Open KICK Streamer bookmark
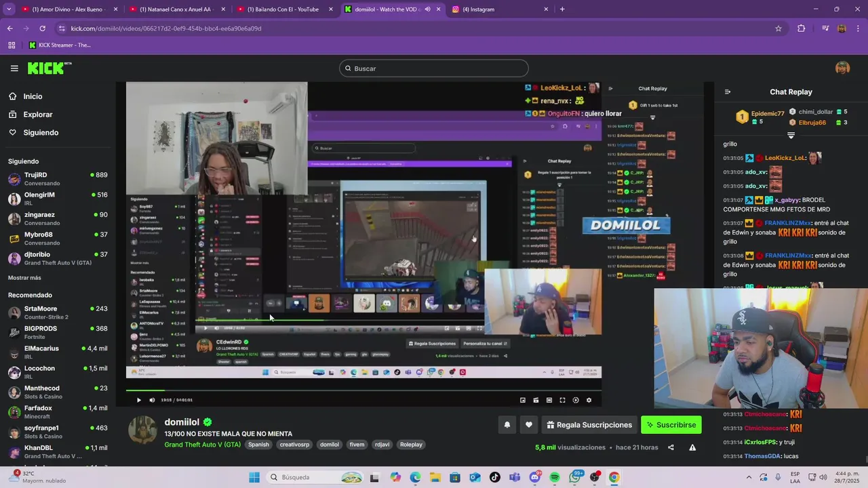The height and width of the screenshot is (488, 868). click(60, 45)
